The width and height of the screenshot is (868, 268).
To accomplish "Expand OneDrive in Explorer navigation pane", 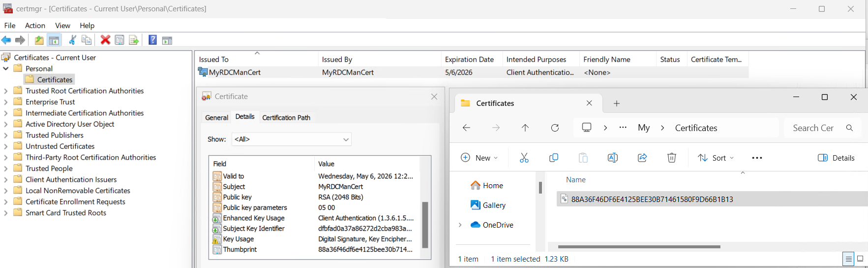I will pyautogui.click(x=460, y=225).
